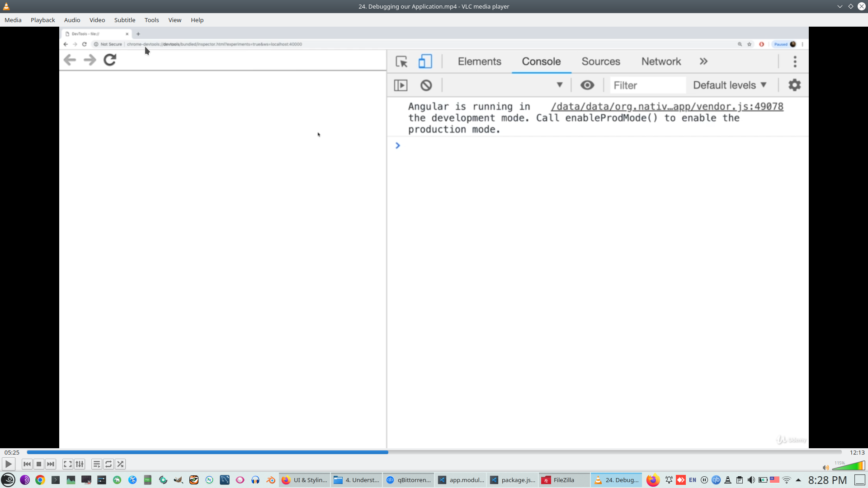Skip to the next media track
The image size is (868, 488).
tap(51, 464)
